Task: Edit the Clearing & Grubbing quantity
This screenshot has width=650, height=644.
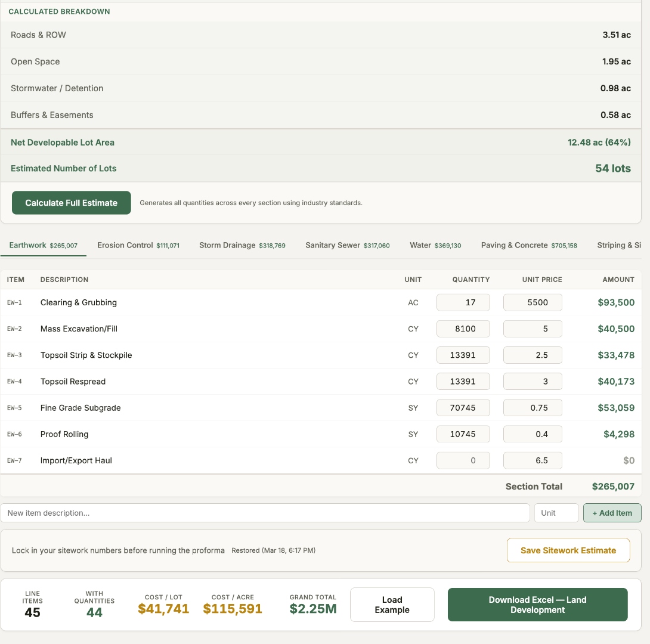Action: pos(463,302)
